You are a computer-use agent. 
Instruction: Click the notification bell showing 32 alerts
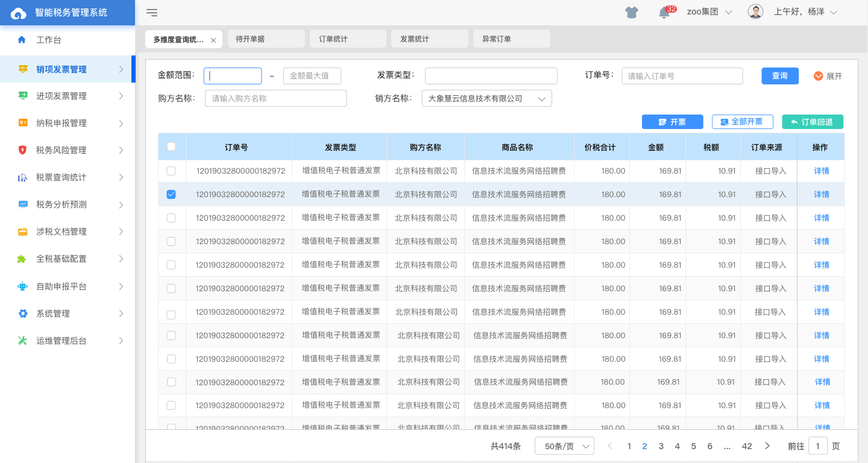pyautogui.click(x=664, y=11)
